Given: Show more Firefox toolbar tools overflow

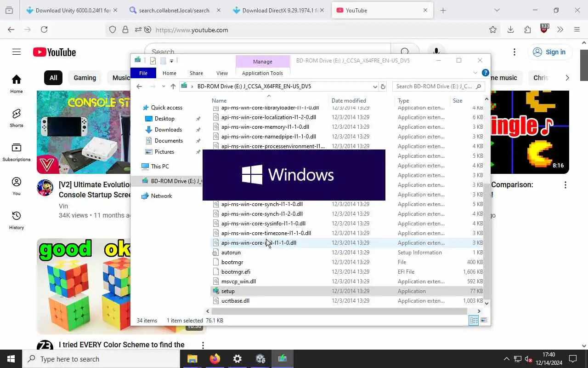Looking at the screenshot, I should tap(560, 29).
